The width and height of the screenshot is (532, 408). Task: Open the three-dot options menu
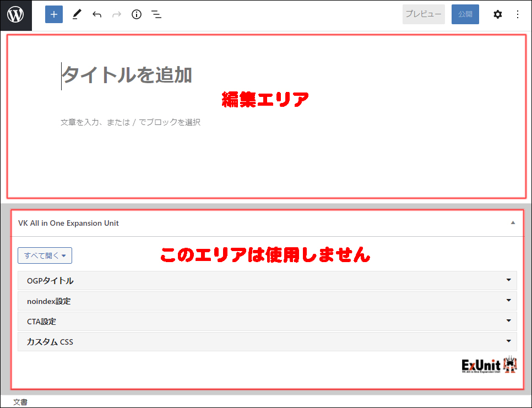tap(517, 15)
